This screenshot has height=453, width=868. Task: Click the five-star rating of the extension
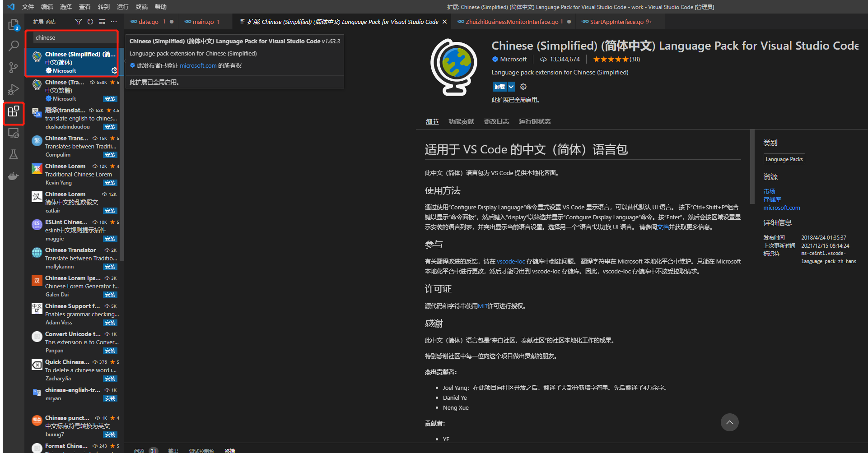pyautogui.click(x=610, y=59)
